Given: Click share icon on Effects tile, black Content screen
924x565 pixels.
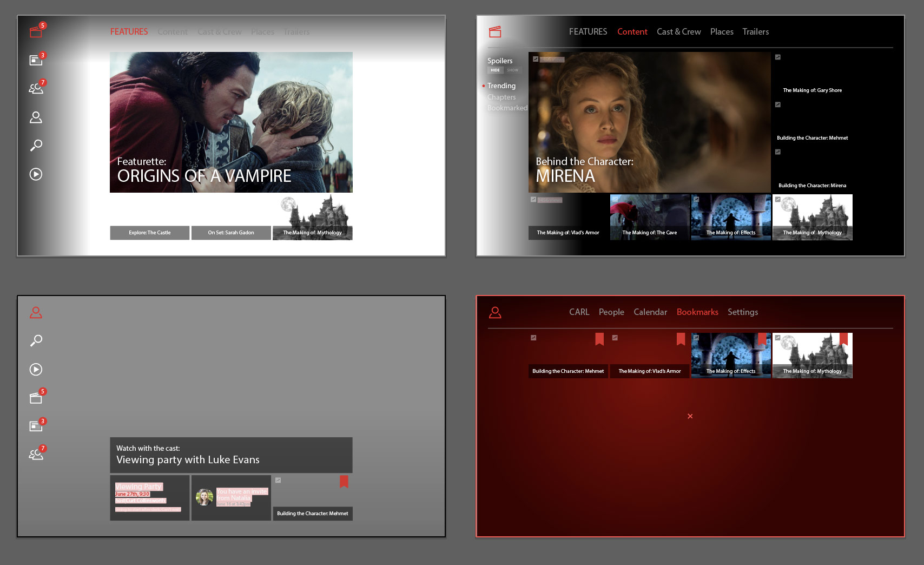Looking at the screenshot, I should [x=696, y=200].
